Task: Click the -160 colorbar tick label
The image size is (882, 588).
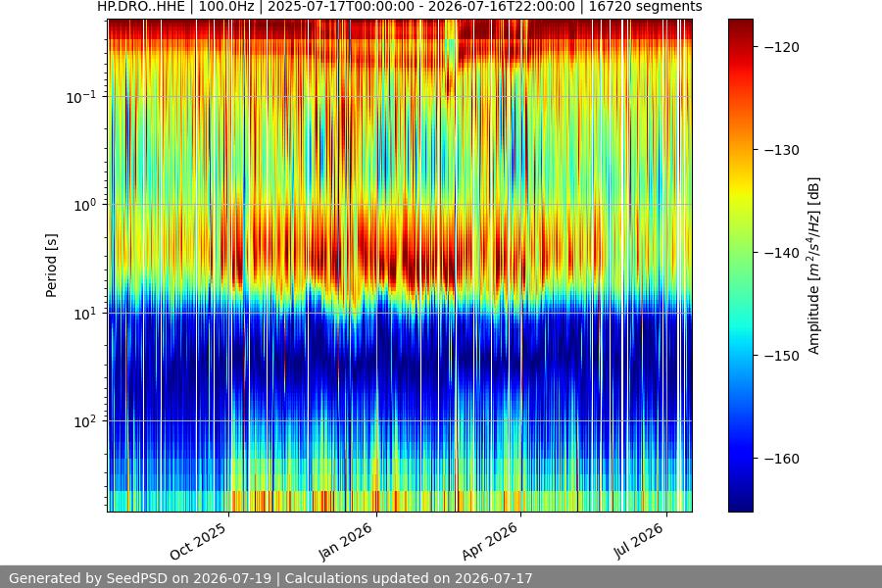Action: [782, 460]
